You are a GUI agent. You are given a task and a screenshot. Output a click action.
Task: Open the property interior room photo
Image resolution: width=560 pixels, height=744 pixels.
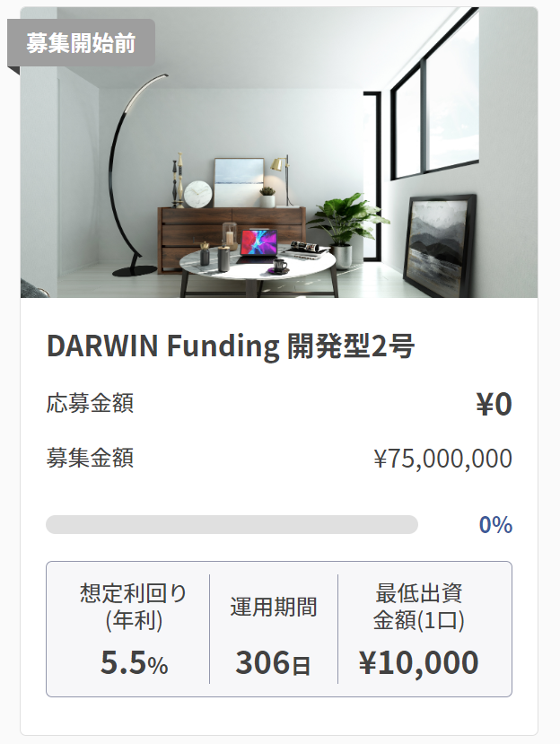point(279,153)
